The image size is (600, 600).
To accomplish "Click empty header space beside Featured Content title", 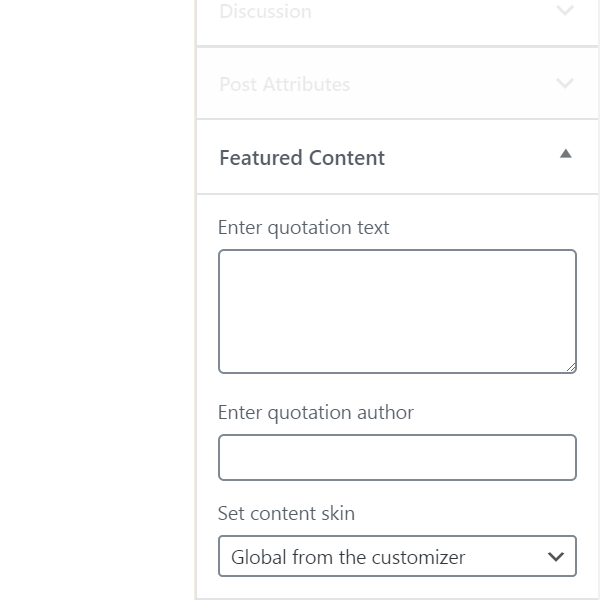I will [471, 158].
